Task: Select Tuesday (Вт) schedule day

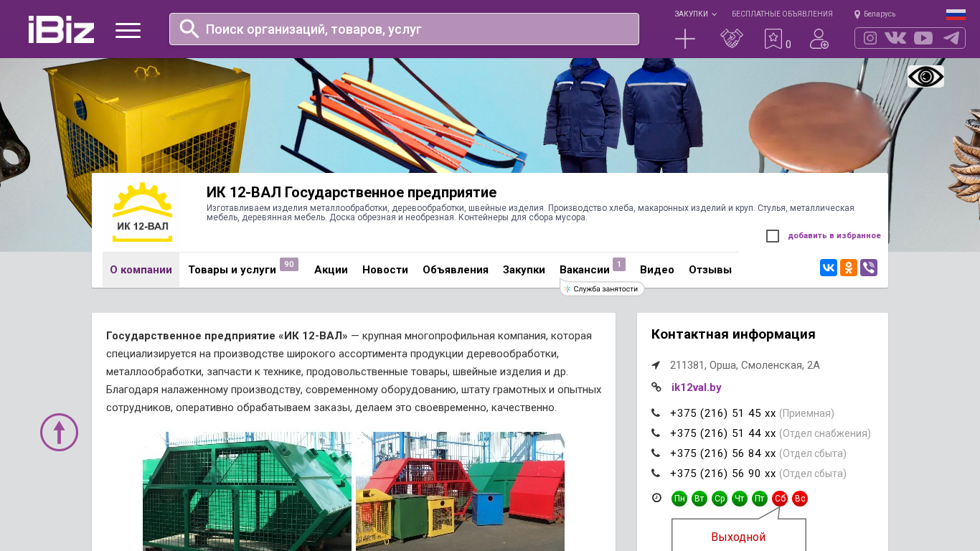Action: (699, 499)
